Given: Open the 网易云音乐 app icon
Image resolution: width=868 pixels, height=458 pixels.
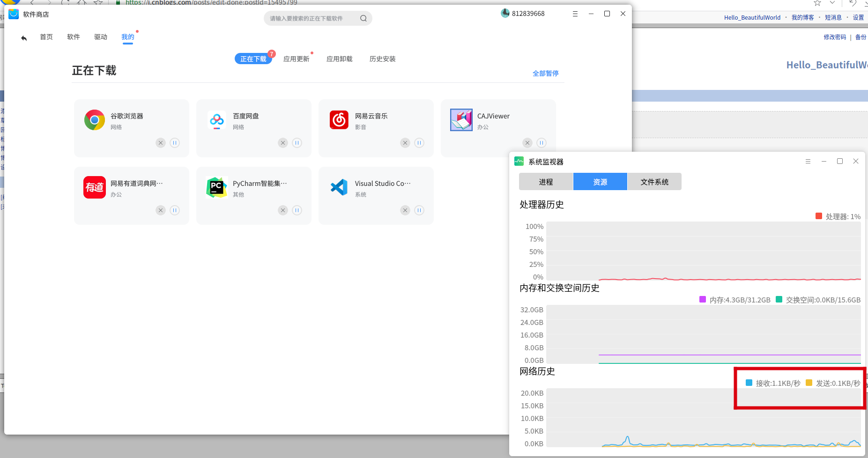Looking at the screenshot, I should coord(339,120).
